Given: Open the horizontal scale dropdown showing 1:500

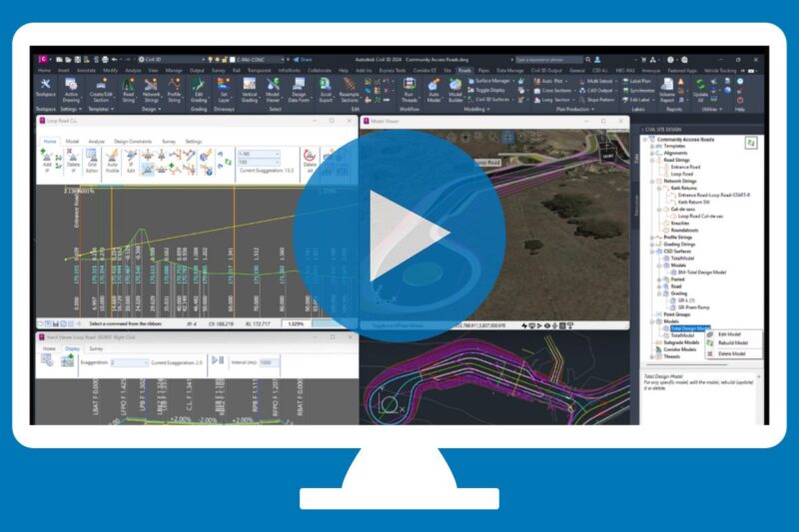Looking at the screenshot, I should [256, 153].
